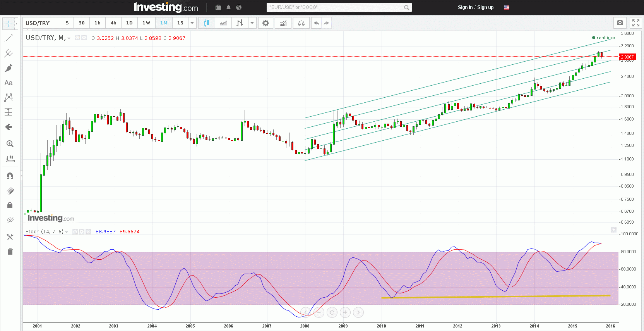Activate the zoom-in magnifier tool

pos(10,144)
